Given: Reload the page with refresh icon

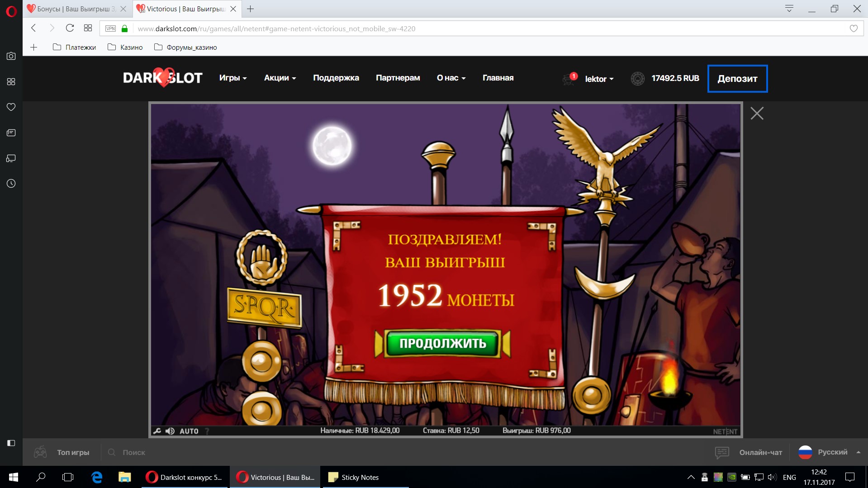Looking at the screenshot, I should 70,28.
